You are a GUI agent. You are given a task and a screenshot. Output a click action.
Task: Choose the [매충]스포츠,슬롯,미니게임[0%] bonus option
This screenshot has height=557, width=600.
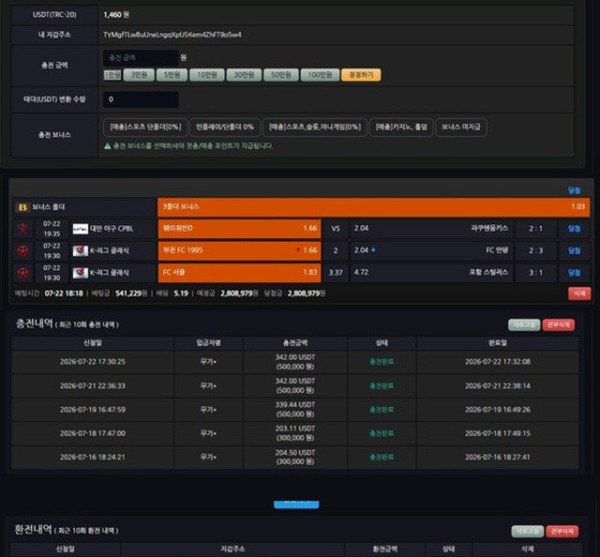click(x=315, y=127)
